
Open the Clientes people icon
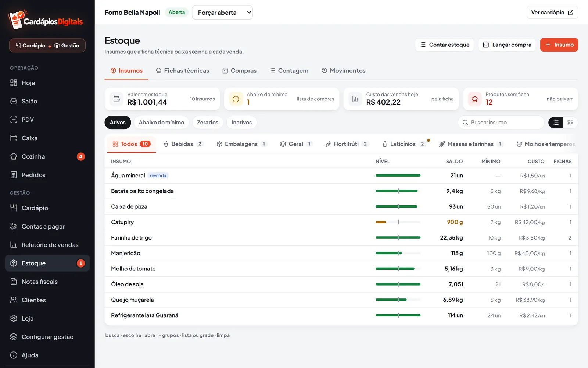coord(14,300)
